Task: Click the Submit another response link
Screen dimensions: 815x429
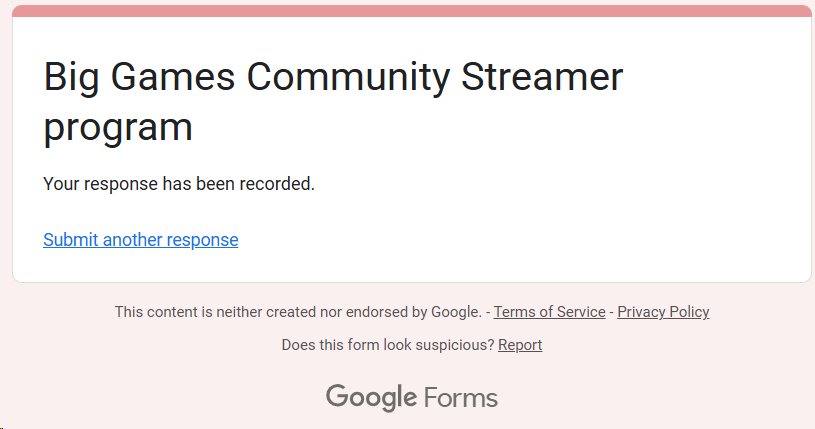Action: pyautogui.click(x=140, y=240)
